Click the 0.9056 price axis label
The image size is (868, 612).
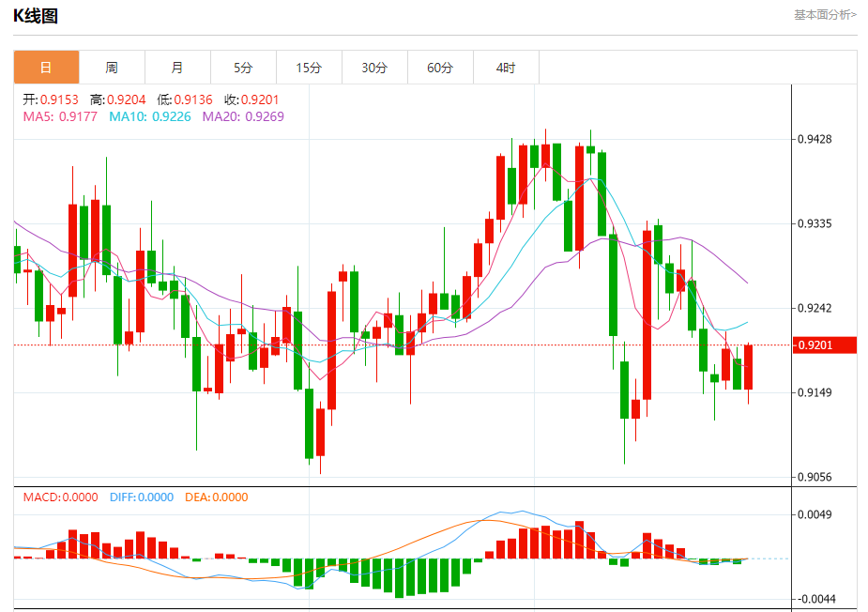coord(815,477)
